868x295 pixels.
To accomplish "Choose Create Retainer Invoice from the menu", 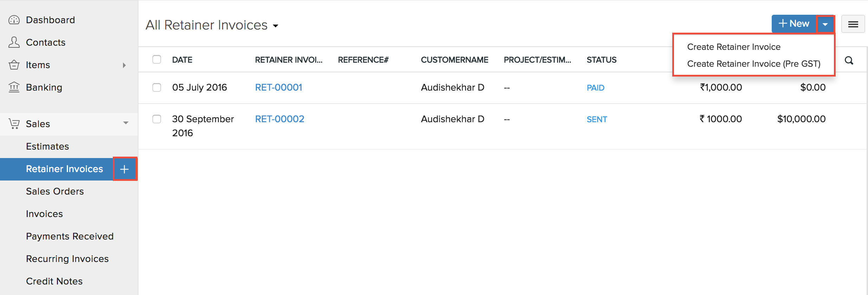I will (x=733, y=47).
